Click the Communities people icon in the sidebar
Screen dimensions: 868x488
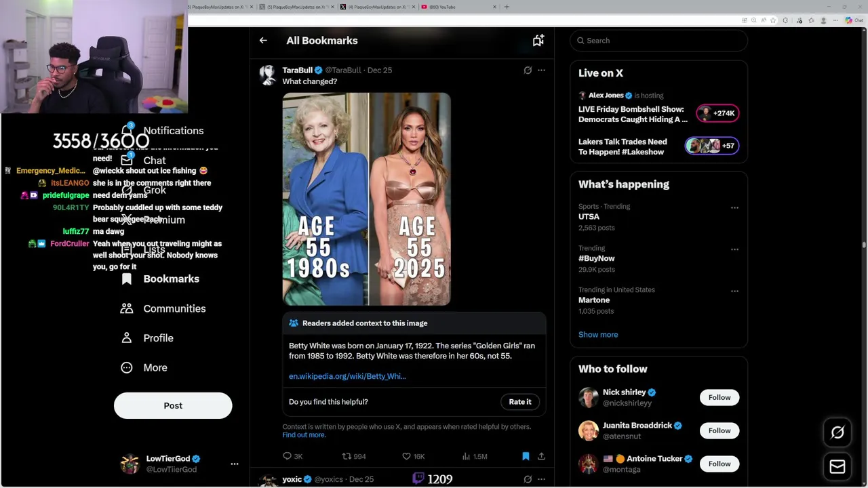[127, 308]
